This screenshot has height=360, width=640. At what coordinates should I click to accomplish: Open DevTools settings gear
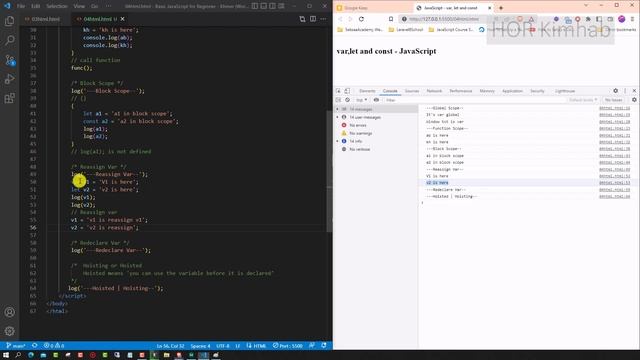click(616, 91)
